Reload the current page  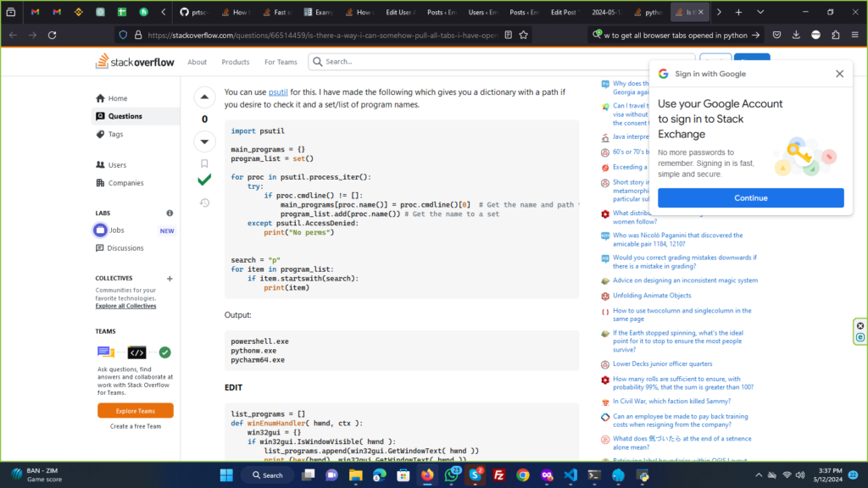(x=52, y=35)
